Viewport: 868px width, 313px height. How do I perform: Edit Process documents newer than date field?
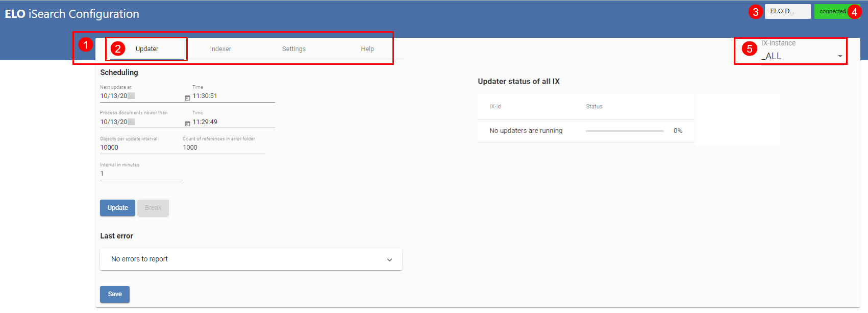(141, 122)
